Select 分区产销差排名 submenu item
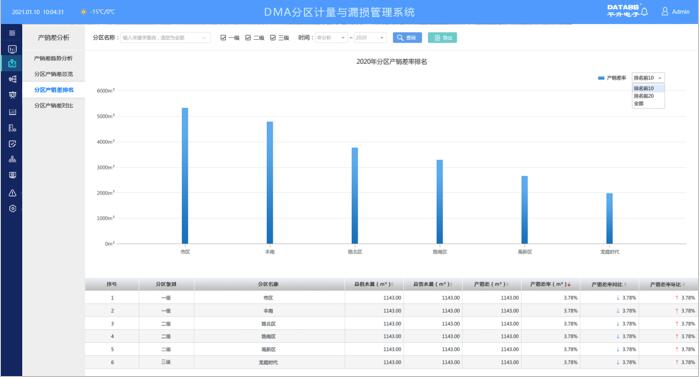Viewport: 700px width, 377px height. [54, 90]
